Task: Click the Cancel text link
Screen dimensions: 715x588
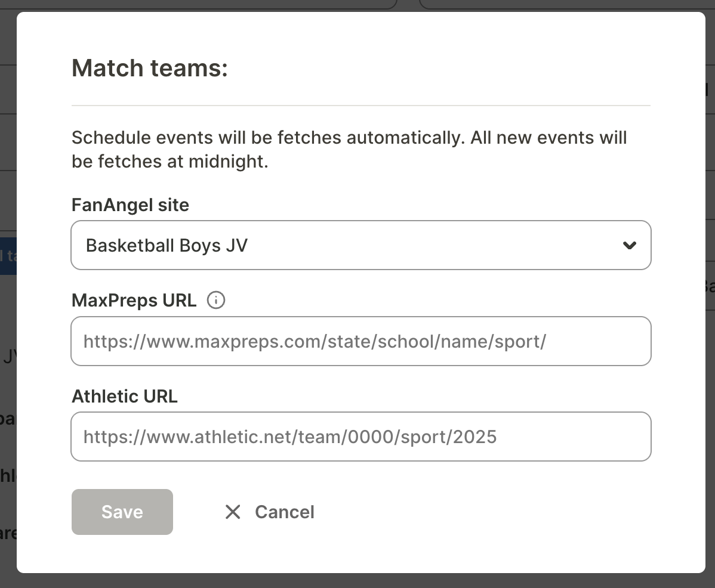Action: tap(284, 512)
